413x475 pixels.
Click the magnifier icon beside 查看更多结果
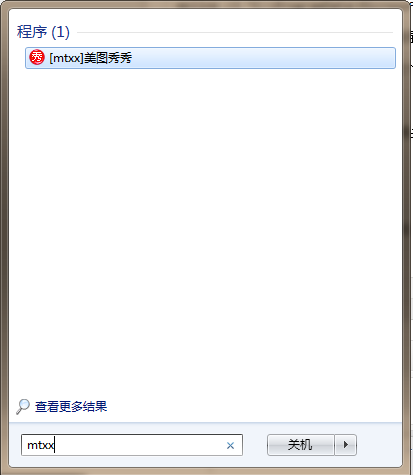pyautogui.click(x=23, y=407)
